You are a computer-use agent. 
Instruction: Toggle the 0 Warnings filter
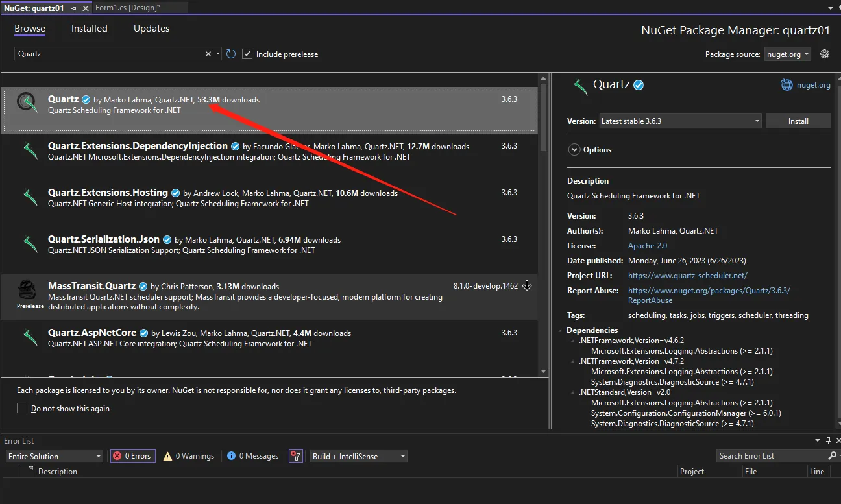[188, 456]
